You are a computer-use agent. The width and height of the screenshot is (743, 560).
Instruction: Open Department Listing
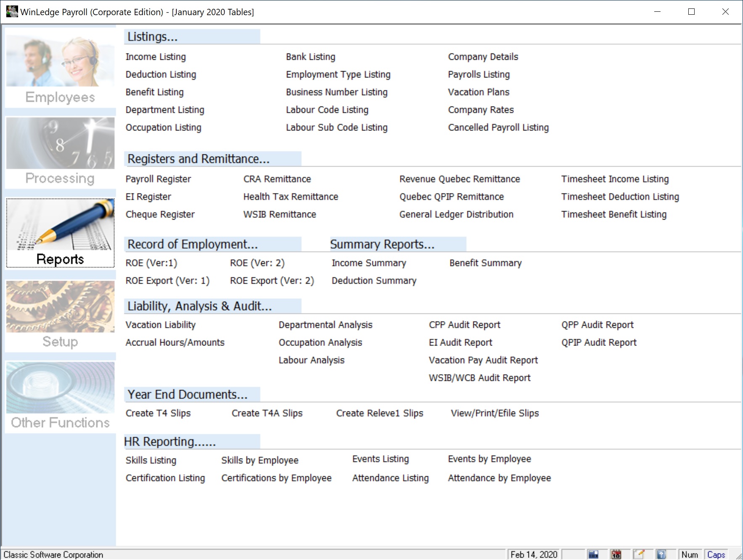[x=165, y=110]
